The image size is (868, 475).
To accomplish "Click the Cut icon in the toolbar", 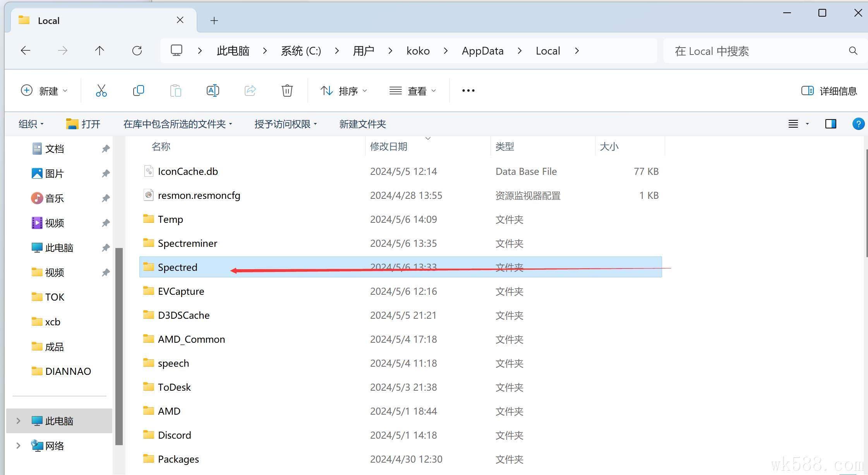I will (x=101, y=91).
